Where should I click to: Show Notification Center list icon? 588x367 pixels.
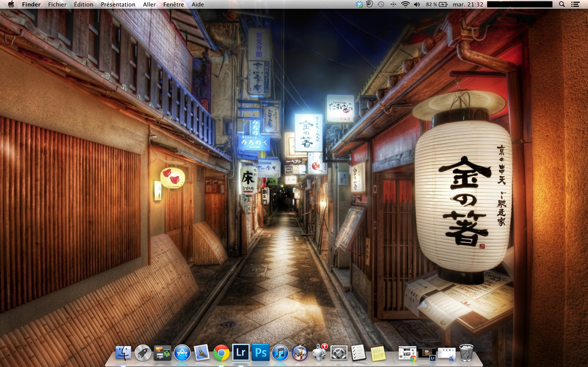pyautogui.click(x=576, y=5)
